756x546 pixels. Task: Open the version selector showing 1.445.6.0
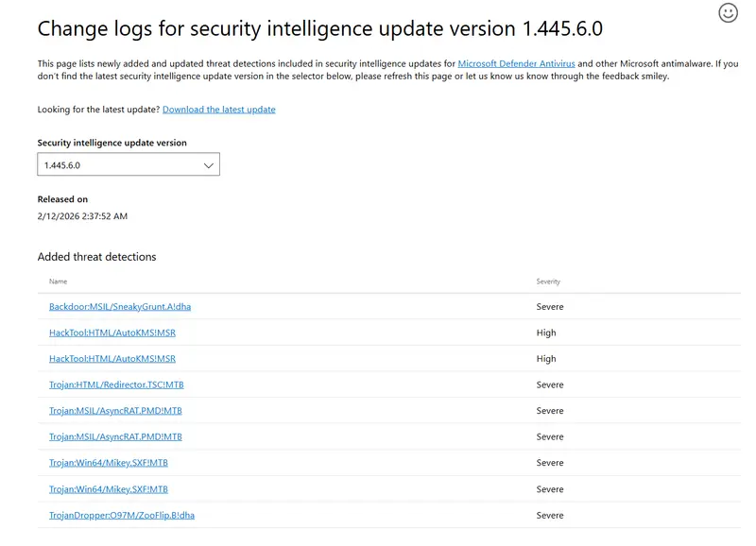129,164
